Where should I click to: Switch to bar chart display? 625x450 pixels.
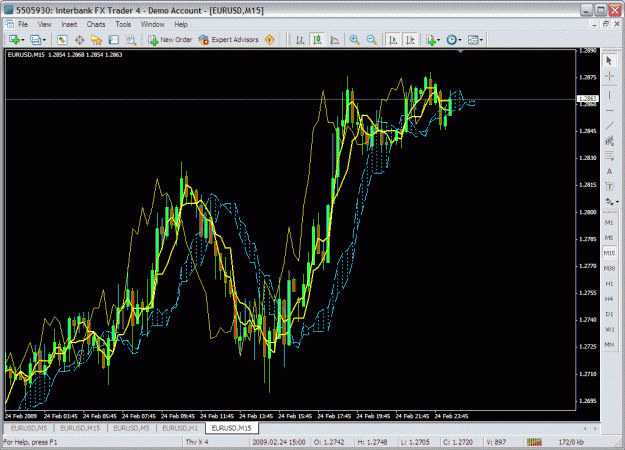point(301,40)
